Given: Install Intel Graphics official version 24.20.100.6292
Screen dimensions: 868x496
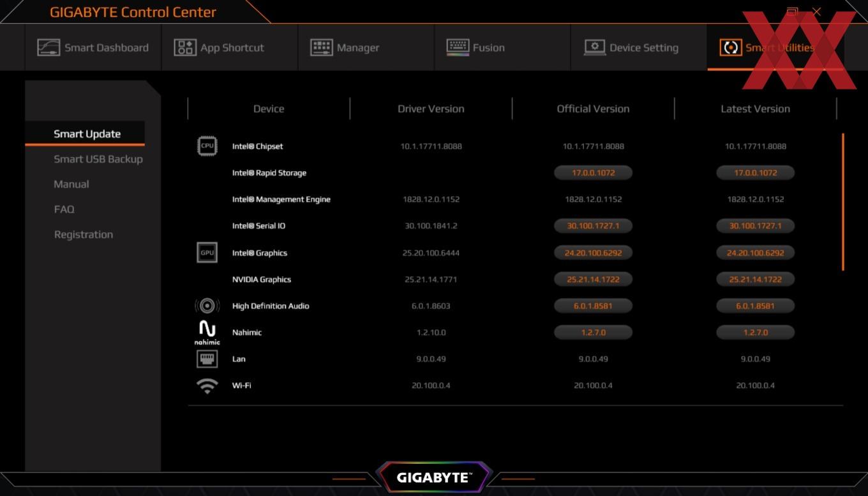Looking at the screenshot, I should (593, 253).
